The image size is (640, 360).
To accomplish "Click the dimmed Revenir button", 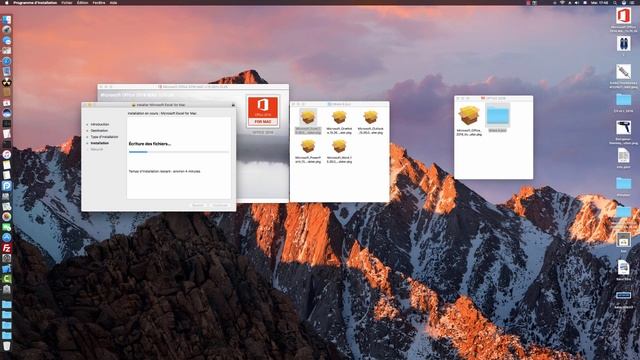I will coord(198,205).
